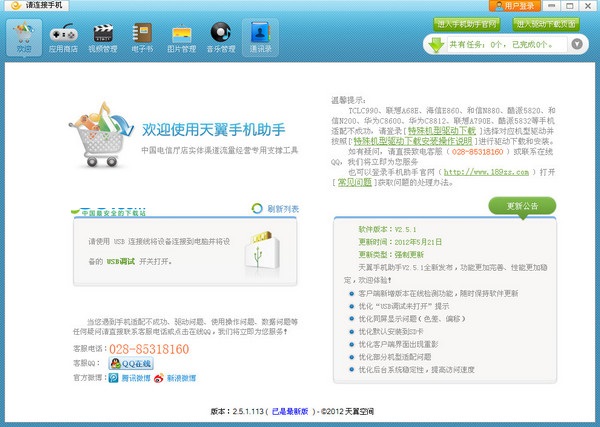Click the green download tasks arrow icon
The height and width of the screenshot is (427, 600).
(436, 45)
